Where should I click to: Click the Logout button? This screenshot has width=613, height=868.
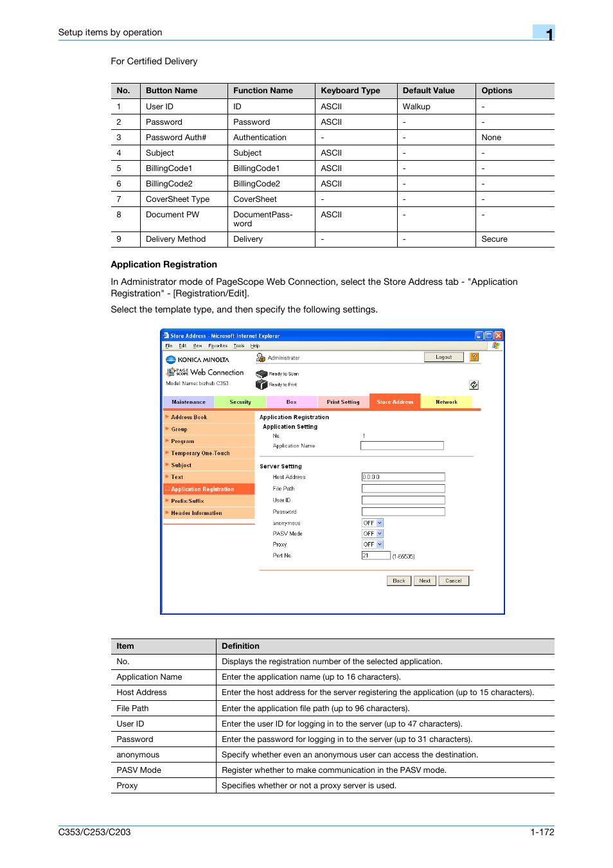(x=444, y=357)
